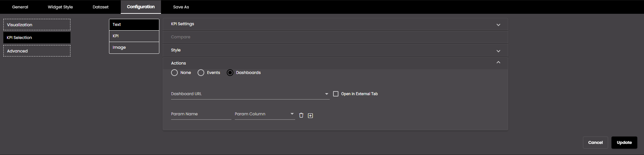Choose the Text element option
Screen dimensions: 644x155
[x=134, y=25]
